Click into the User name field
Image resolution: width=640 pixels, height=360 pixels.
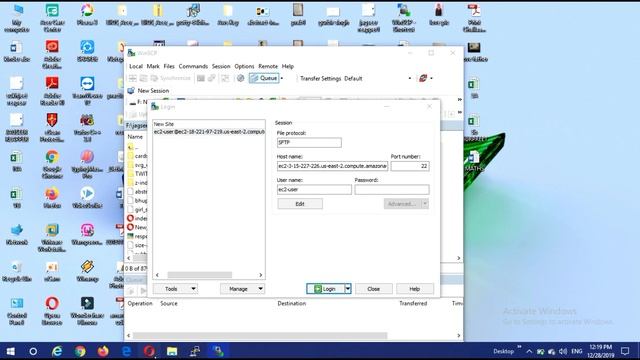point(314,189)
